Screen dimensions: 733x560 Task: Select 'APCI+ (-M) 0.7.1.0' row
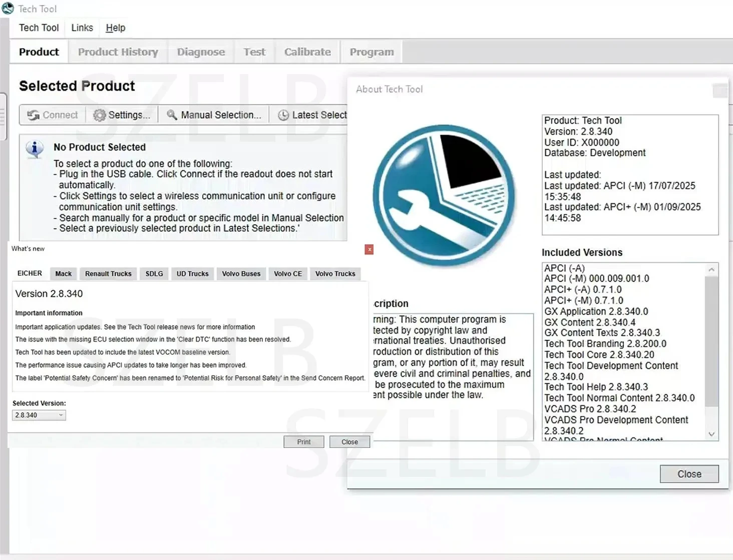(584, 301)
